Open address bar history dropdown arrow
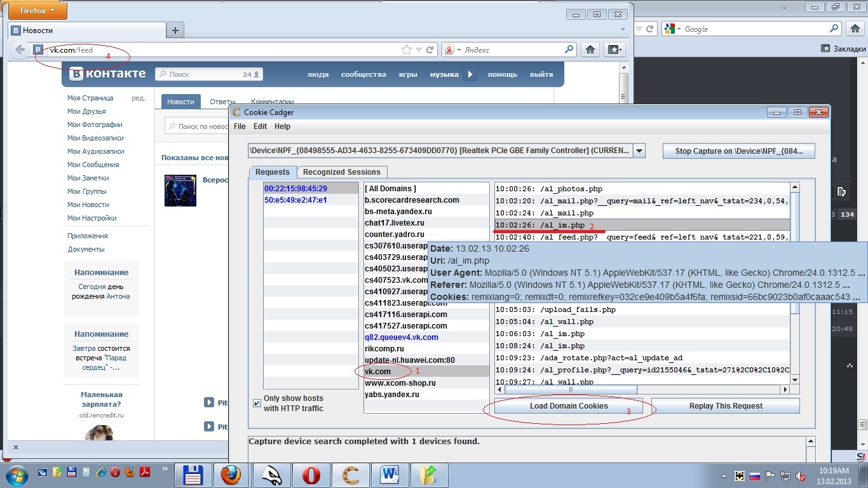868x488 pixels. [x=418, y=50]
